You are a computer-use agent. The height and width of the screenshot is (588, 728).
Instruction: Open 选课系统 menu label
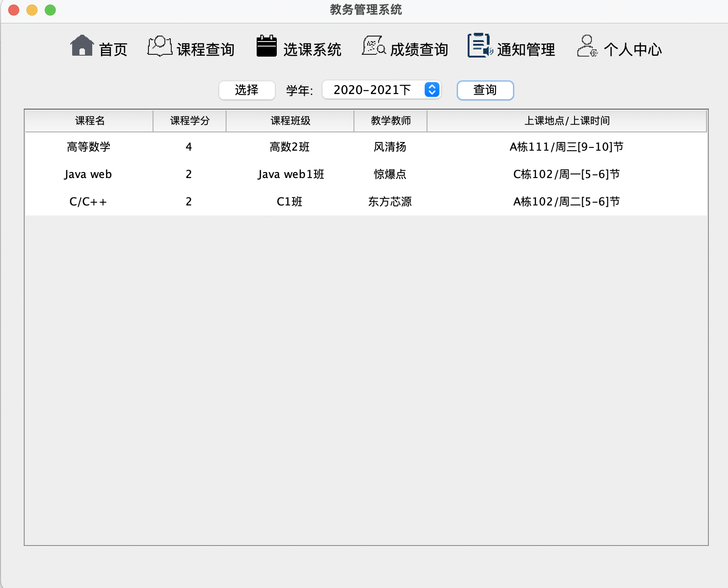pyautogui.click(x=312, y=49)
